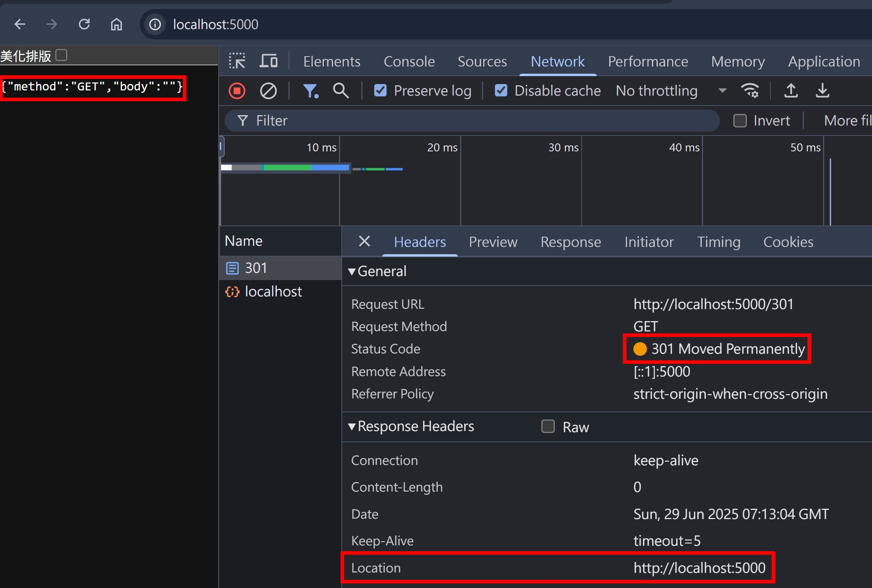Export HAR download icon
872x588 pixels.
click(x=823, y=91)
